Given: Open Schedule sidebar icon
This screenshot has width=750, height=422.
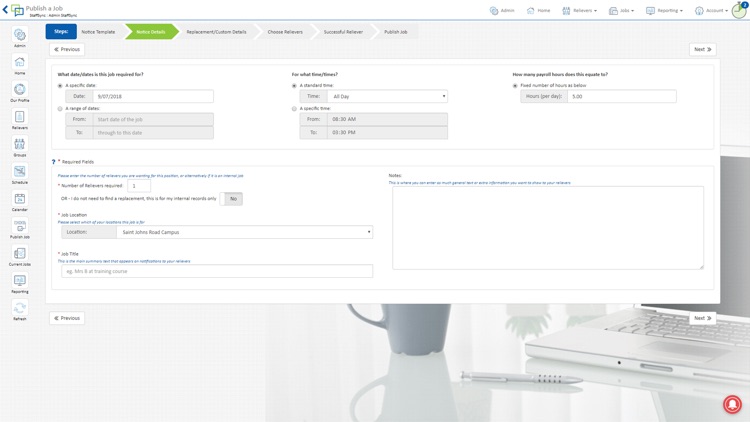Looking at the screenshot, I should pos(20,174).
